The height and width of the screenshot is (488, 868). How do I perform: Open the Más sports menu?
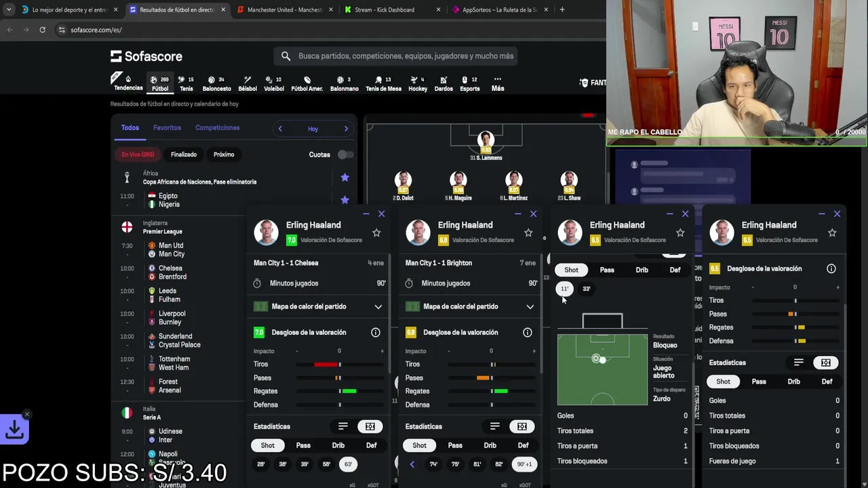[x=498, y=83]
